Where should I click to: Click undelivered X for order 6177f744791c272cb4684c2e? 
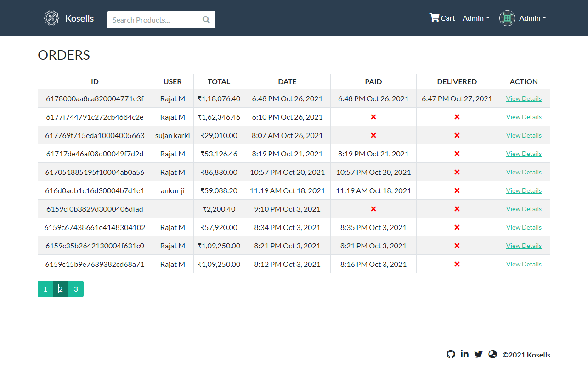pyautogui.click(x=457, y=117)
